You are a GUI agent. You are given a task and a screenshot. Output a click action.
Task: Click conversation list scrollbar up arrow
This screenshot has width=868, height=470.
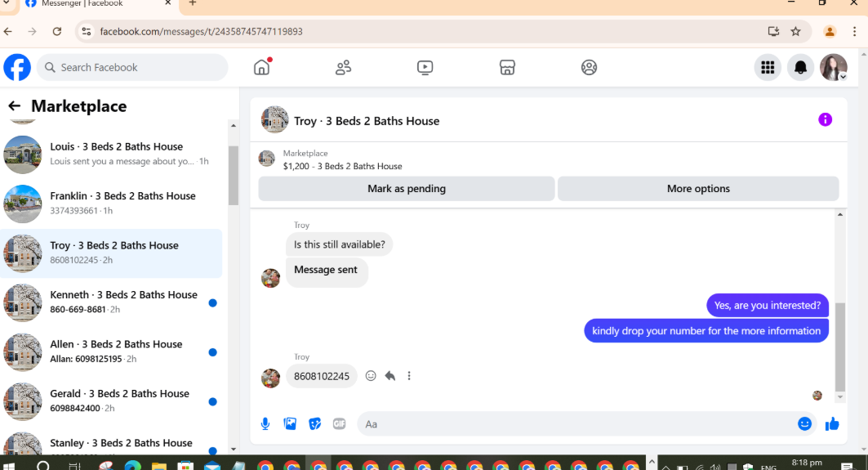tap(233, 126)
